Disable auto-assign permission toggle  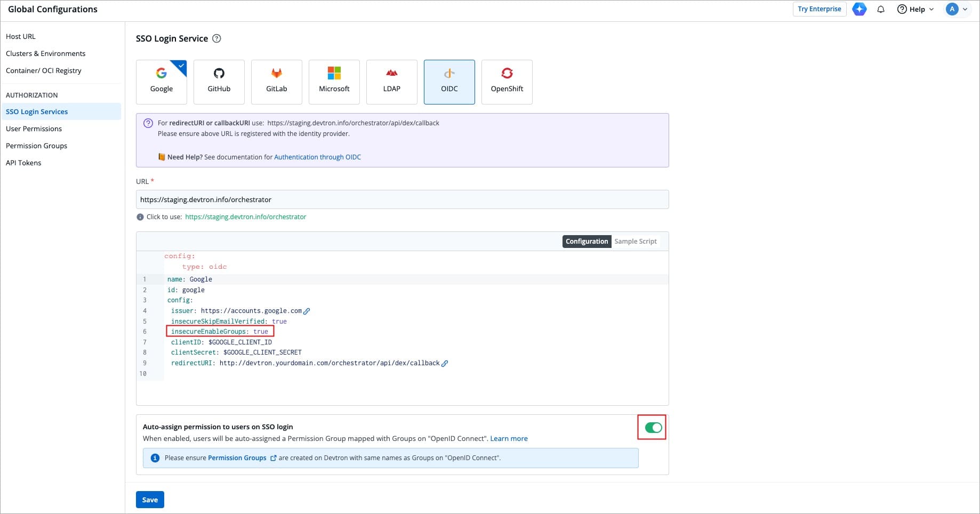(x=653, y=428)
